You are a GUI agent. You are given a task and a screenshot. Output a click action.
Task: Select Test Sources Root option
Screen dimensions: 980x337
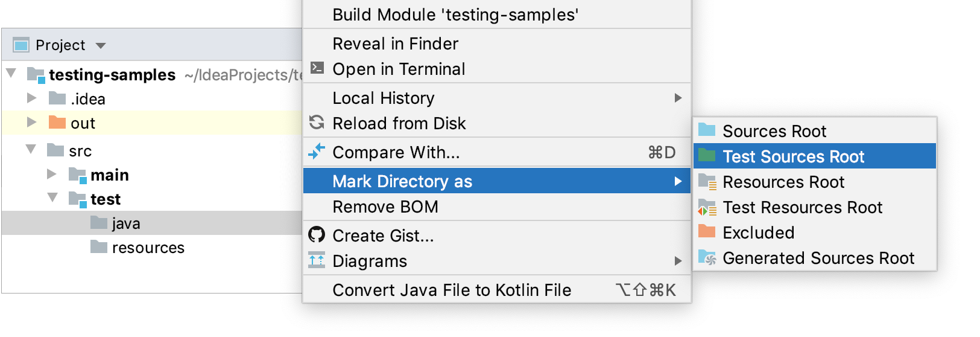point(815,156)
